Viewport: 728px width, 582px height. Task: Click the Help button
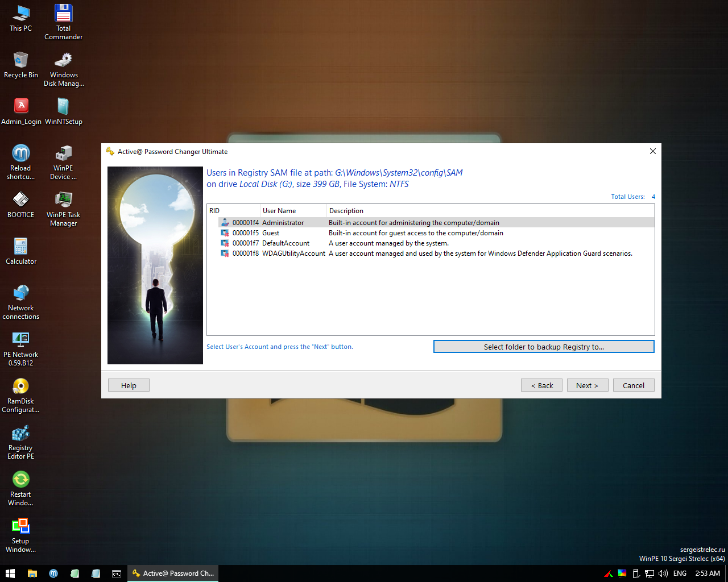[x=129, y=385]
